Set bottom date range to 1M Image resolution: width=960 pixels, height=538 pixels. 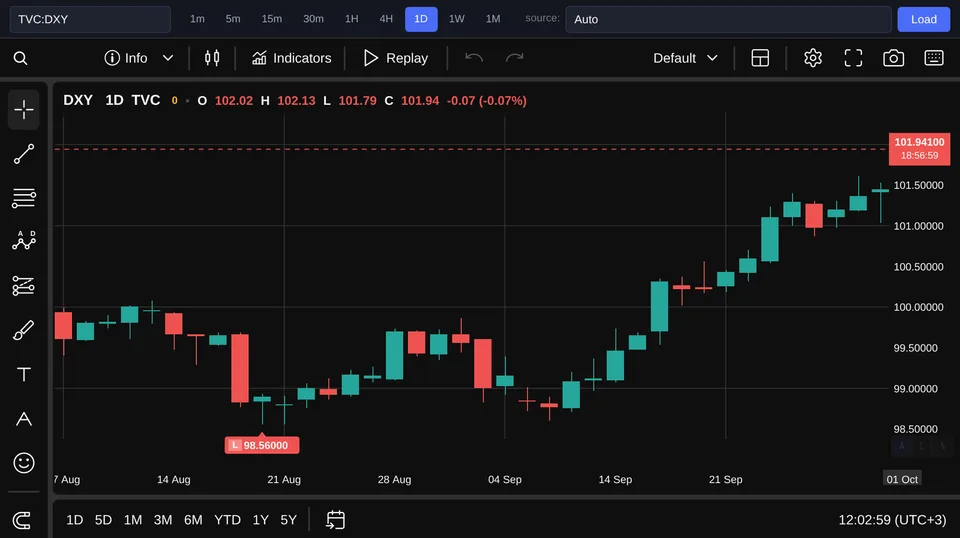click(x=133, y=520)
